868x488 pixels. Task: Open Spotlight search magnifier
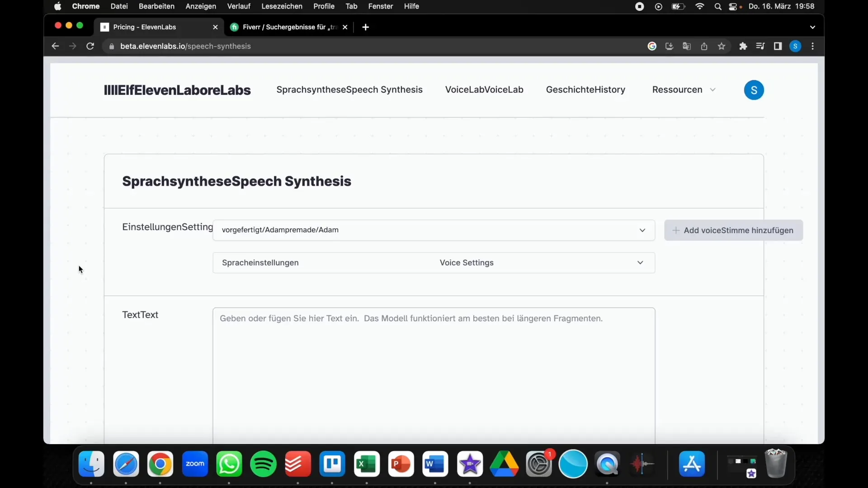[x=718, y=6]
